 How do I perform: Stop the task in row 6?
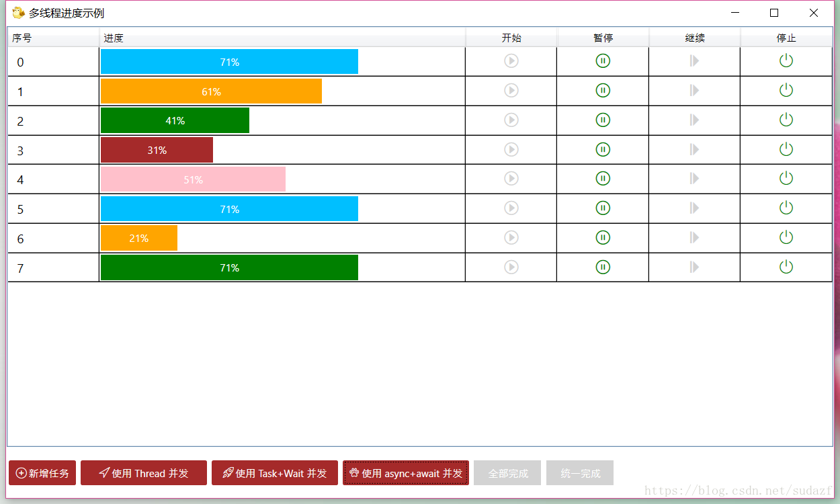(x=786, y=237)
